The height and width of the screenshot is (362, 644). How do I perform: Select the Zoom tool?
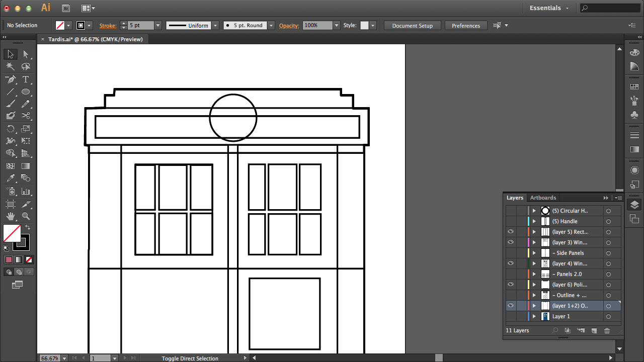point(26,216)
